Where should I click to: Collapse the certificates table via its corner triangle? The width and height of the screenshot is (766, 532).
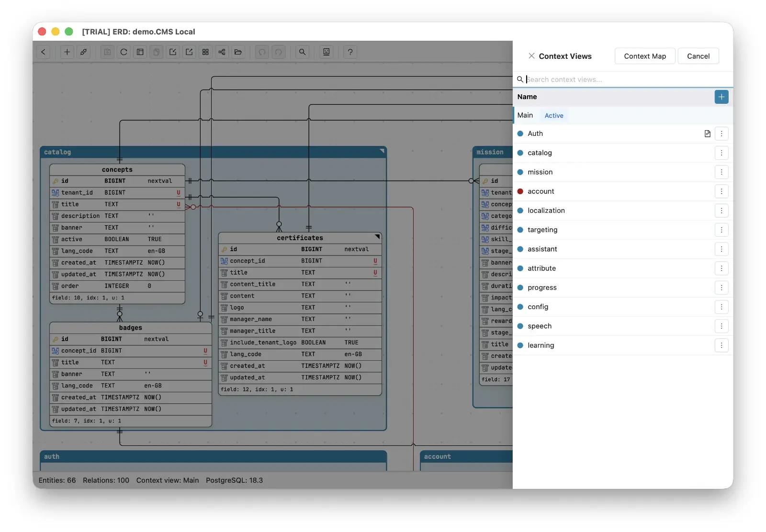click(x=377, y=236)
